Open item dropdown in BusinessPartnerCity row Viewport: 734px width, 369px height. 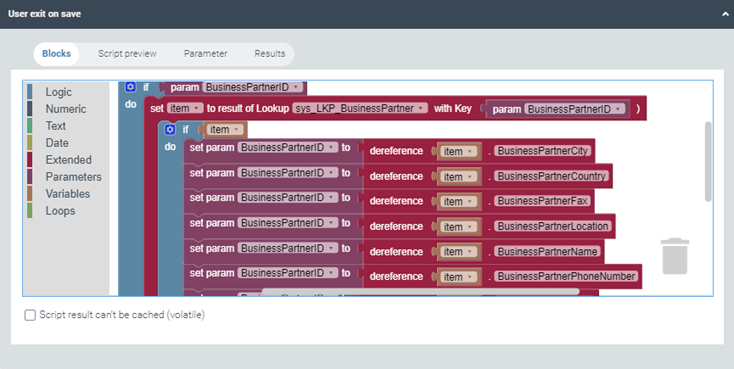point(458,151)
